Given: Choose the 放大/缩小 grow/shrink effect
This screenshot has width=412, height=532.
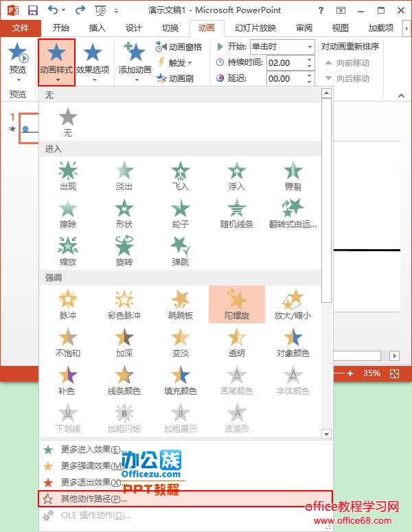Looking at the screenshot, I should (x=293, y=304).
